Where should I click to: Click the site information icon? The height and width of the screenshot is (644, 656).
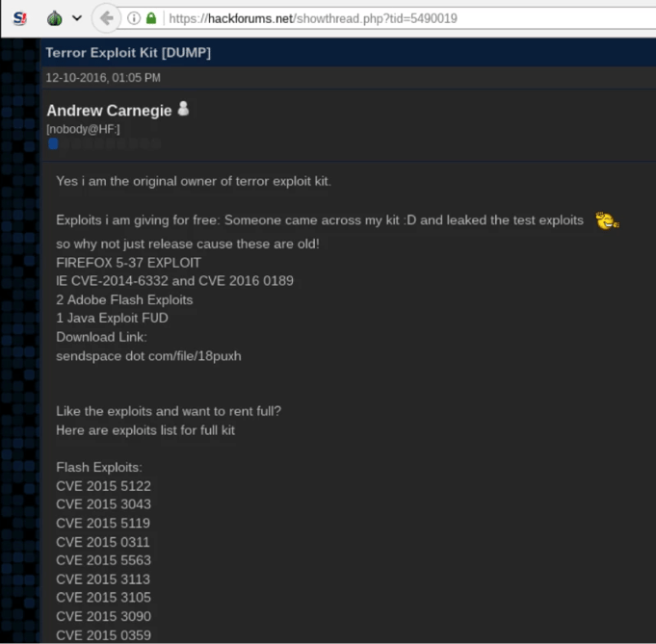[x=134, y=18]
